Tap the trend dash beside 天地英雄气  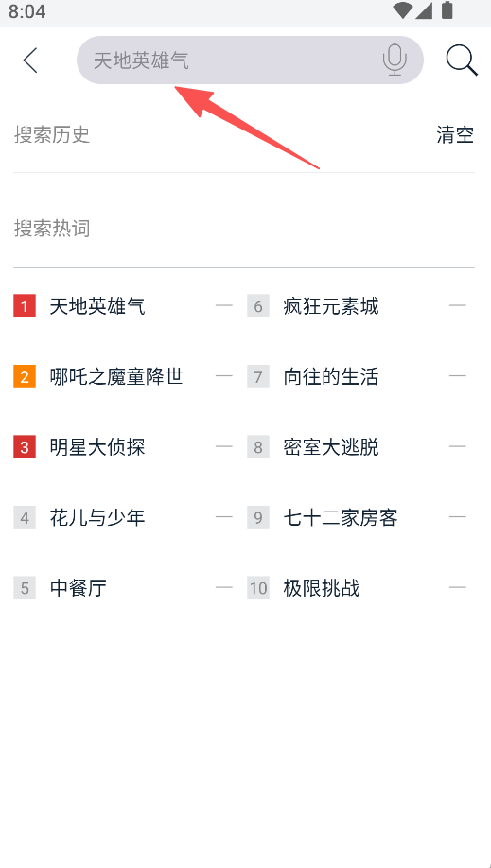224,305
